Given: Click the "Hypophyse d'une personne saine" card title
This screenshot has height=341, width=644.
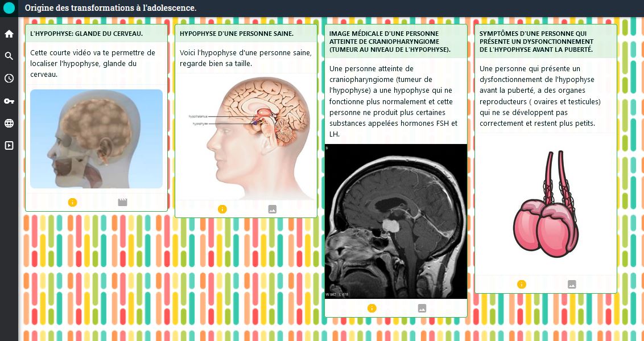Looking at the screenshot, I should 237,34.
